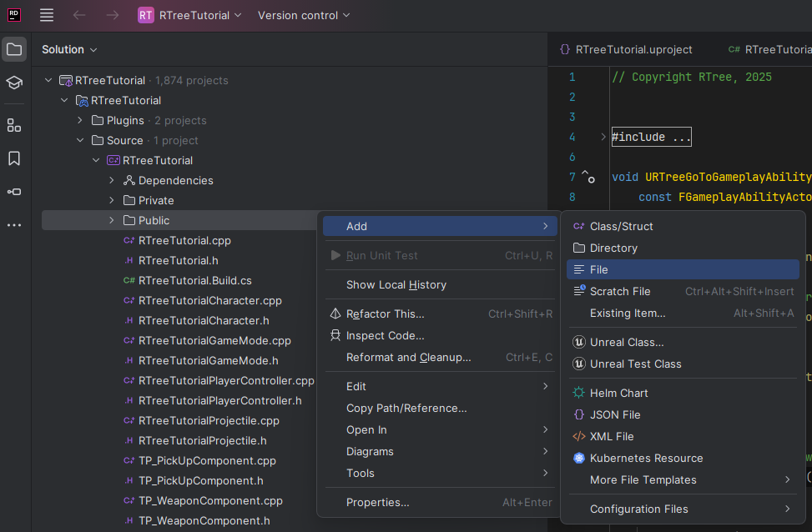Choose Show Local History
The image size is (812, 532).
pyautogui.click(x=440, y=284)
